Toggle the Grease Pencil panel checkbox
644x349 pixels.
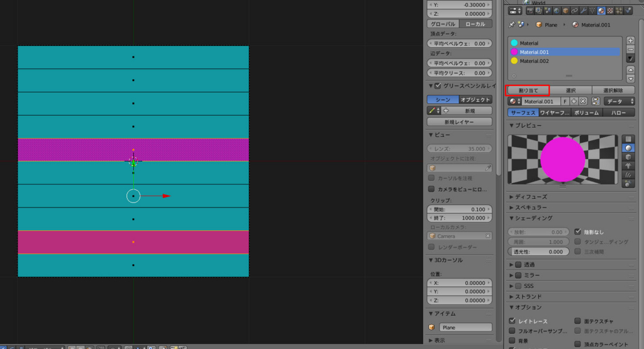point(438,86)
